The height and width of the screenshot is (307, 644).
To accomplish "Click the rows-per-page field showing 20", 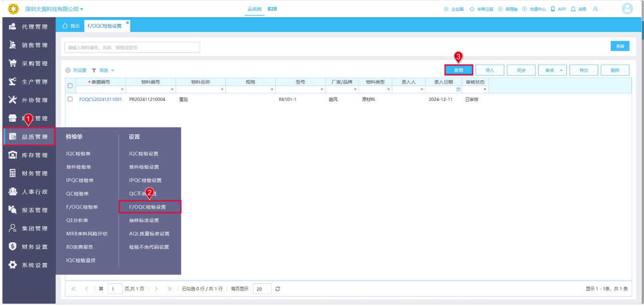I will [262, 289].
